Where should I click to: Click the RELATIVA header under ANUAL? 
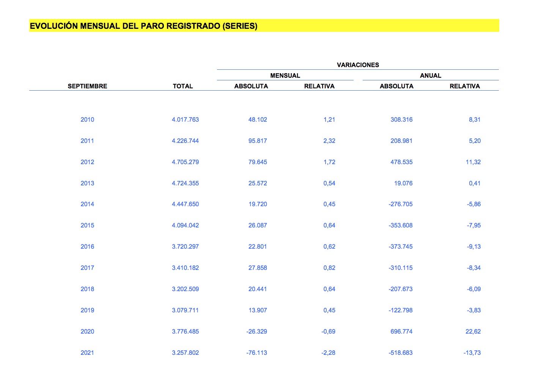click(x=464, y=86)
